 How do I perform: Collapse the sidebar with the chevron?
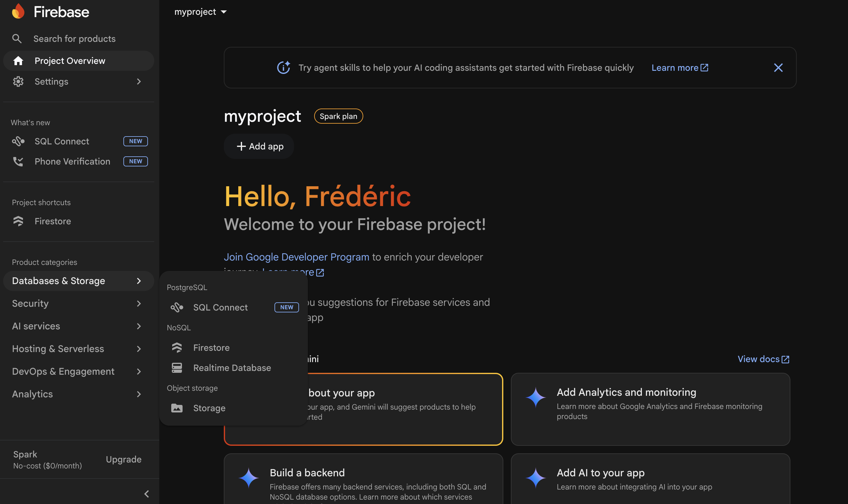point(147,494)
